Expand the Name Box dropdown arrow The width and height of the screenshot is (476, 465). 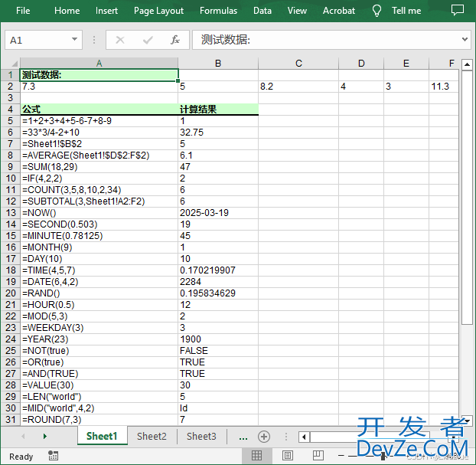tap(74, 39)
